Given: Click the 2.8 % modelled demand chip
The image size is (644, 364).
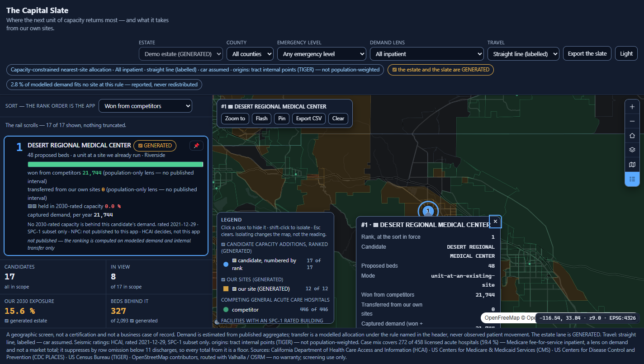Looking at the screenshot, I should (x=104, y=85).
